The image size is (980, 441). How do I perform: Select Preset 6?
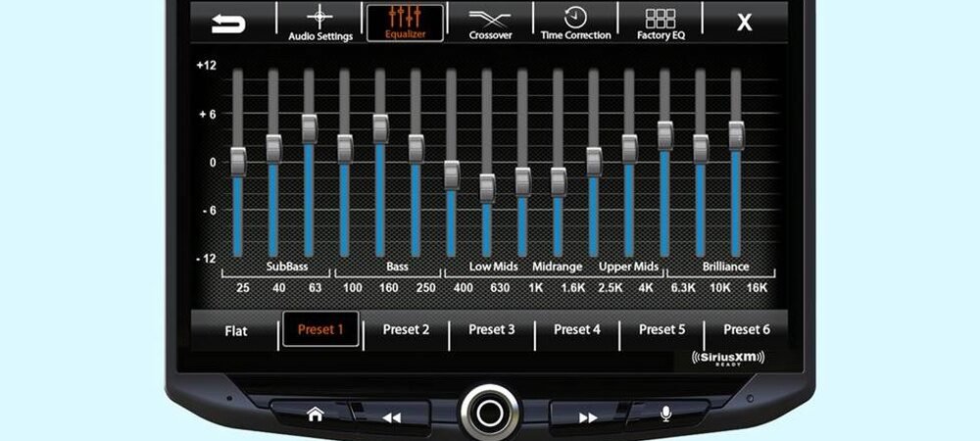pyautogui.click(x=746, y=330)
